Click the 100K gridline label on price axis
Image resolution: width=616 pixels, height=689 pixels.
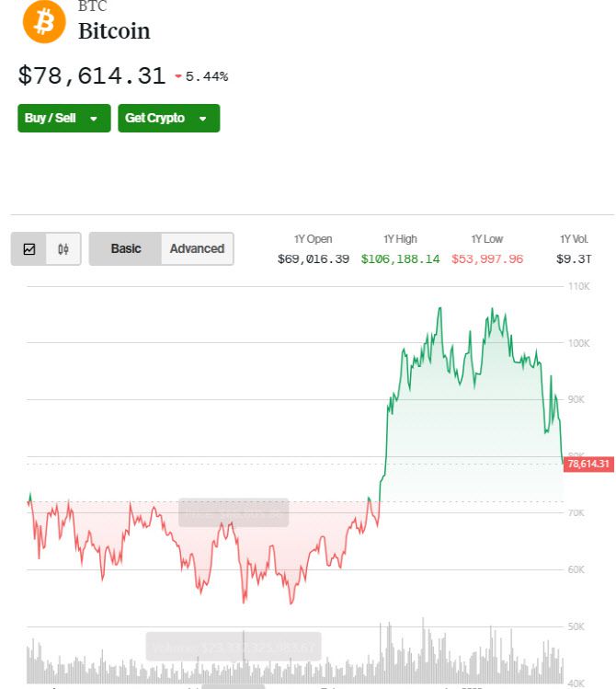tap(578, 343)
